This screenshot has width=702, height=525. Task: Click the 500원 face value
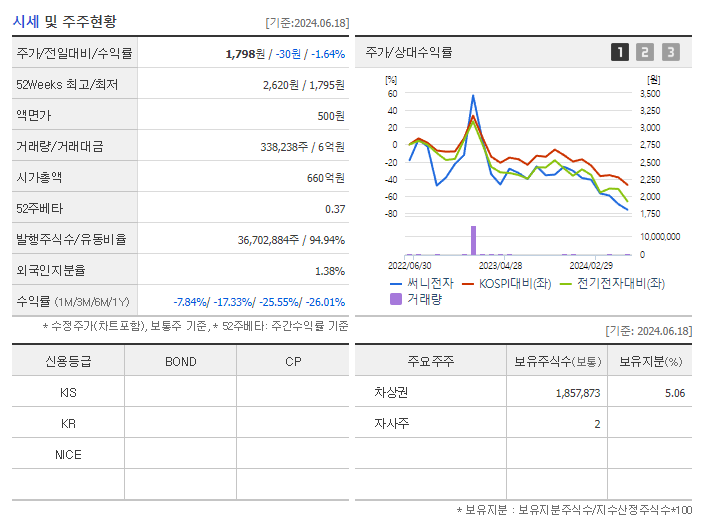click(x=331, y=116)
